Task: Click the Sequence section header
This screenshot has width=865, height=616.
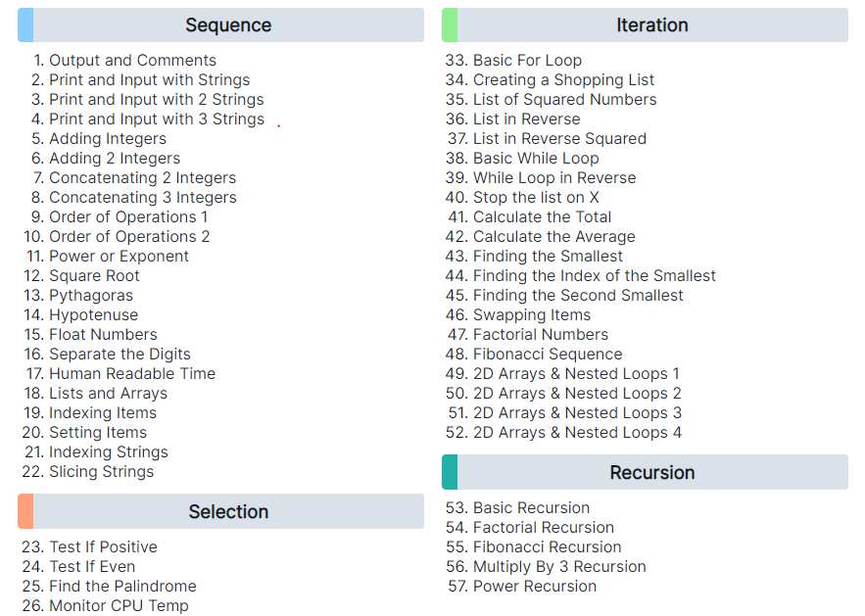Action: coord(220,25)
